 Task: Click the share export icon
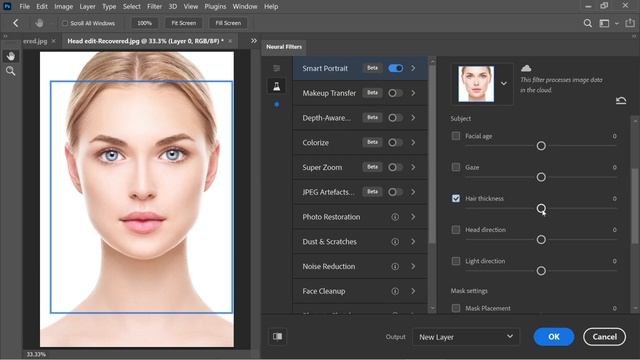(630, 23)
